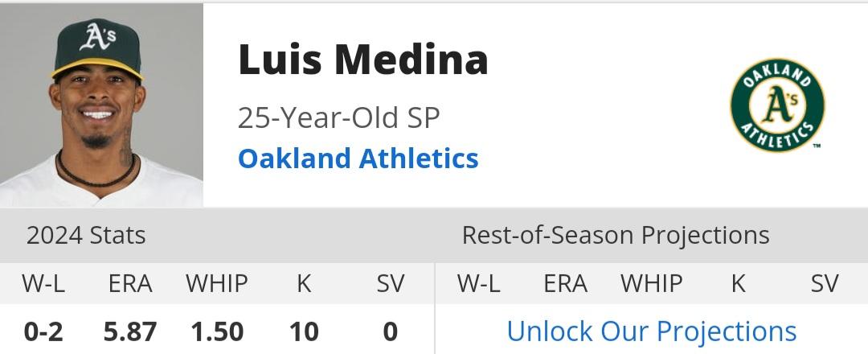868x354 pixels.
Task: Click the 2024 Stats section header
Action: (86, 235)
